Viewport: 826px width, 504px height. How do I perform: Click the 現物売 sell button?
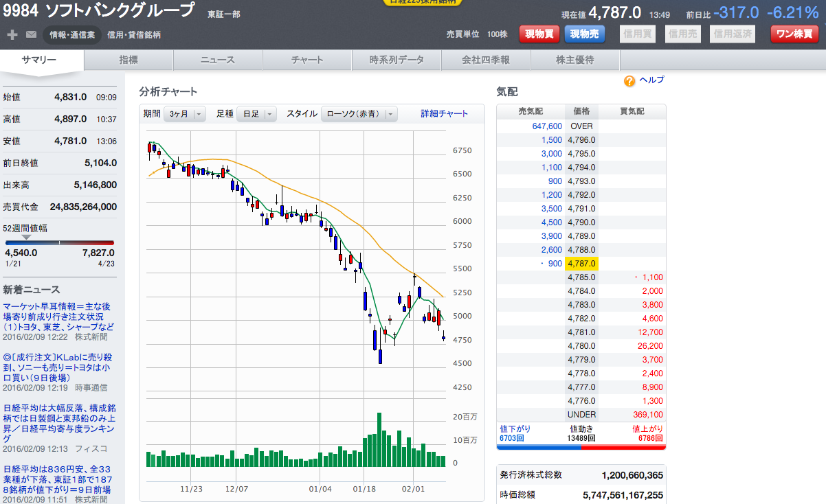pyautogui.click(x=585, y=34)
